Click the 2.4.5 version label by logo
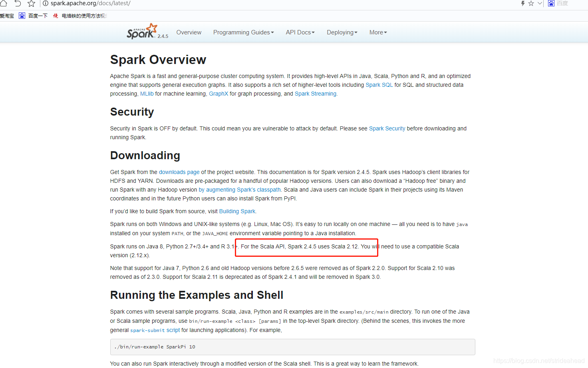Image resolution: width=588 pixels, height=368 pixels. (163, 36)
